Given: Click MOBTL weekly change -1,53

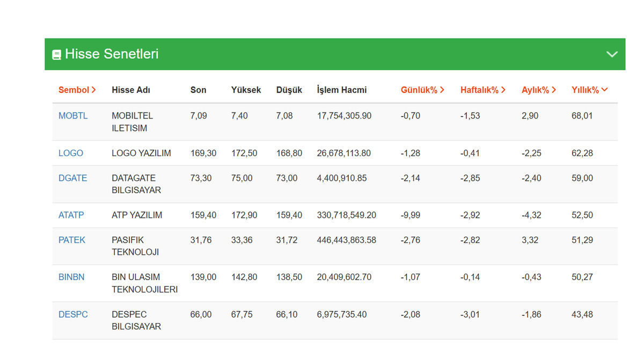Looking at the screenshot, I should coord(470,116).
